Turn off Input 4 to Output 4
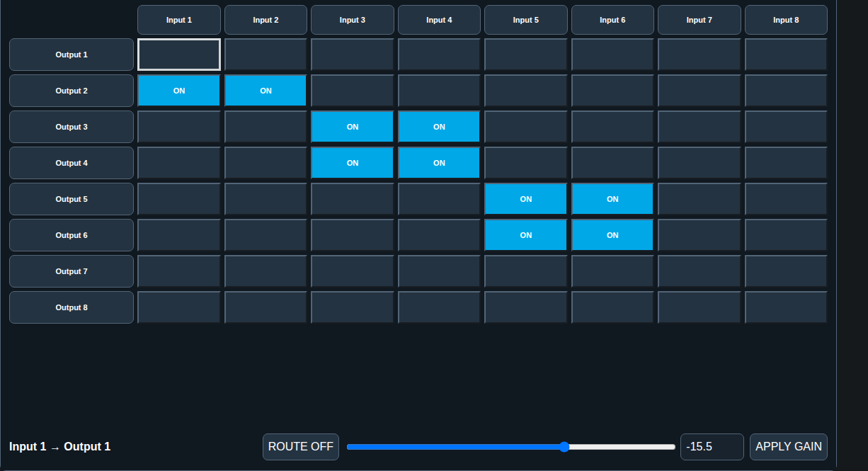The width and height of the screenshot is (868, 471). click(x=439, y=163)
